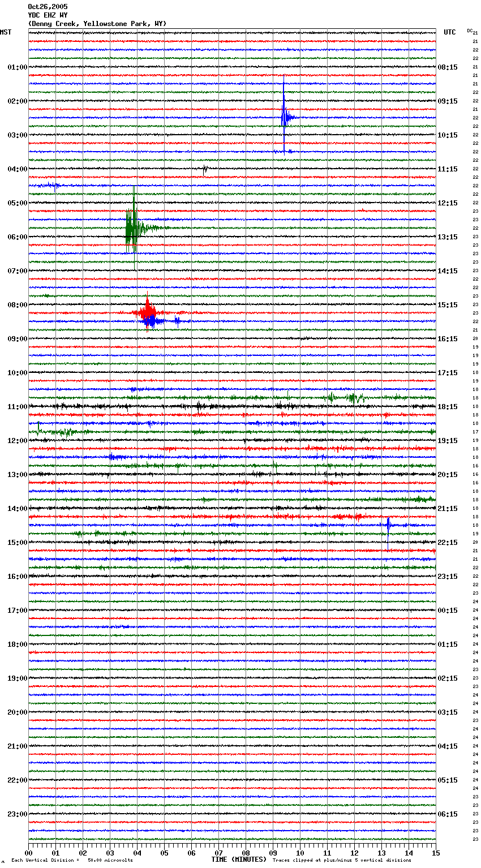The width and height of the screenshot is (481, 868).
Task: Click the "00:15" UTC time label
Action: point(448,611)
